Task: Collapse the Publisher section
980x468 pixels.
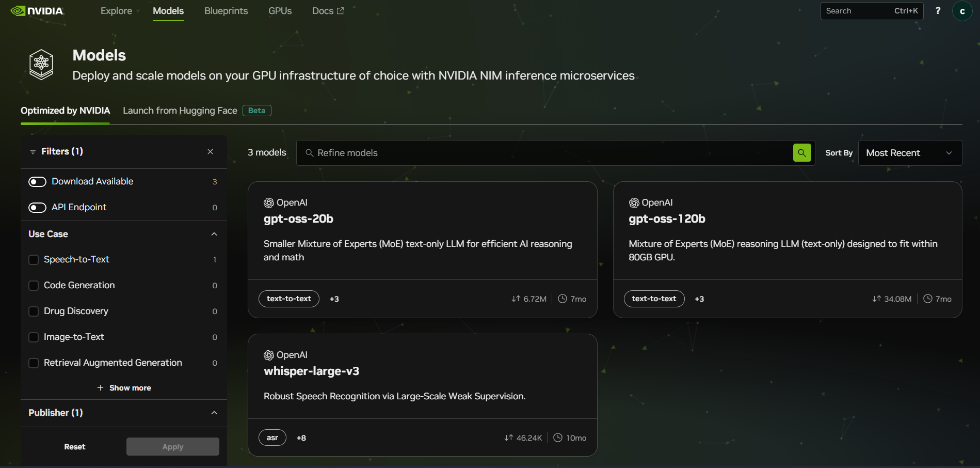Action: click(214, 413)
